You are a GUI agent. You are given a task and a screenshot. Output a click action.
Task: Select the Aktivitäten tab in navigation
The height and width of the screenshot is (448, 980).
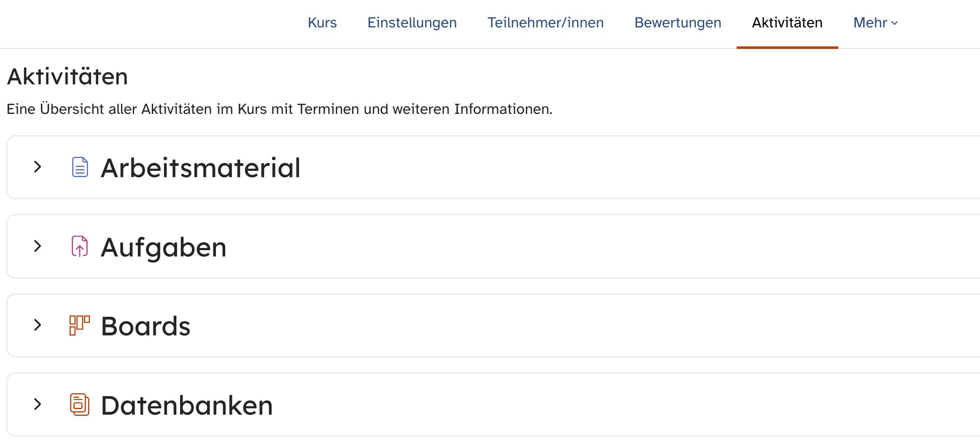coord(787,23)
